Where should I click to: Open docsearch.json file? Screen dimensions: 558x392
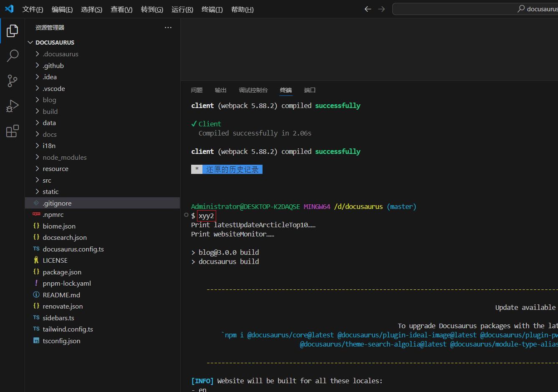click(x=102, y=237)
